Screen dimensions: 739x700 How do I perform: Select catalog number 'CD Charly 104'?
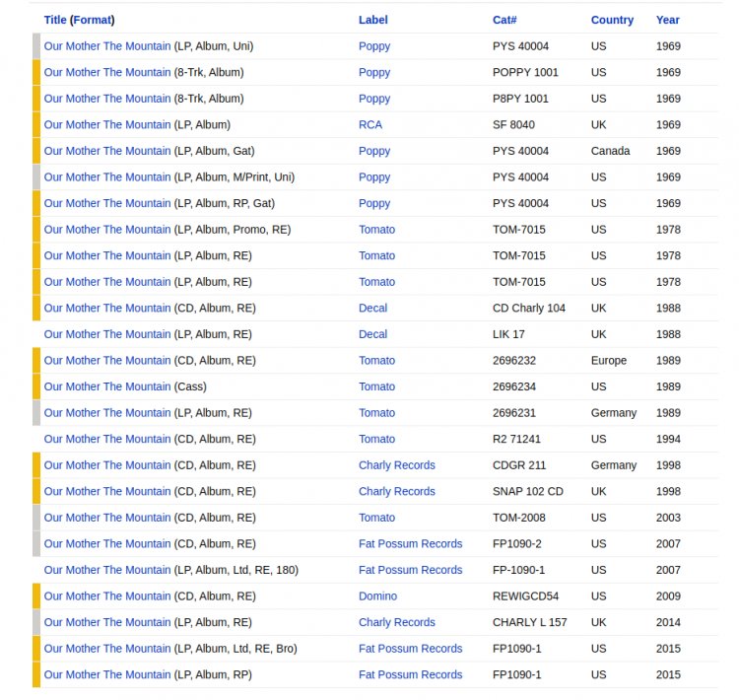coord(529,308)
